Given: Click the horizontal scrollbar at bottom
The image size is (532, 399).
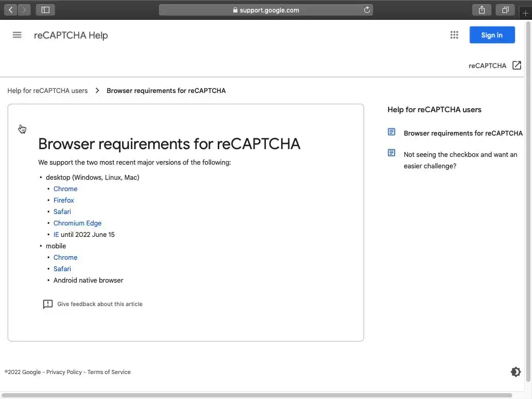Looking at the screenshot, I should click(x=257, y=395).
